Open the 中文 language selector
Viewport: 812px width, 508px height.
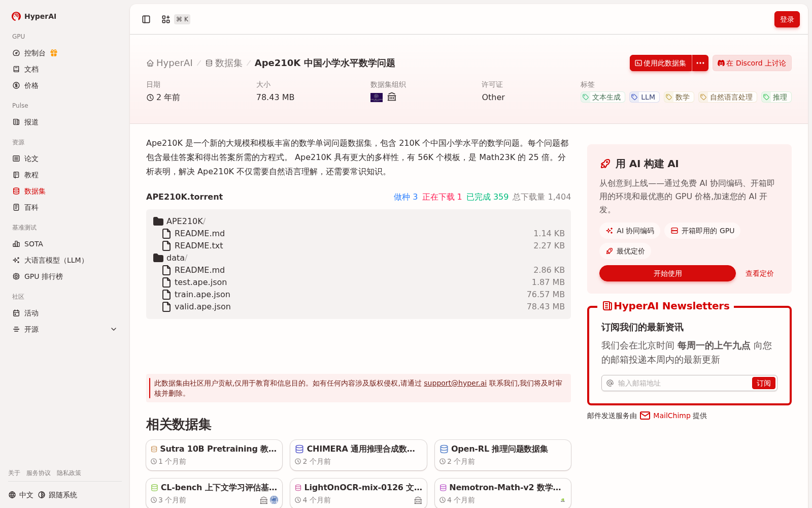pyautogui.click(x=21, y=495)
